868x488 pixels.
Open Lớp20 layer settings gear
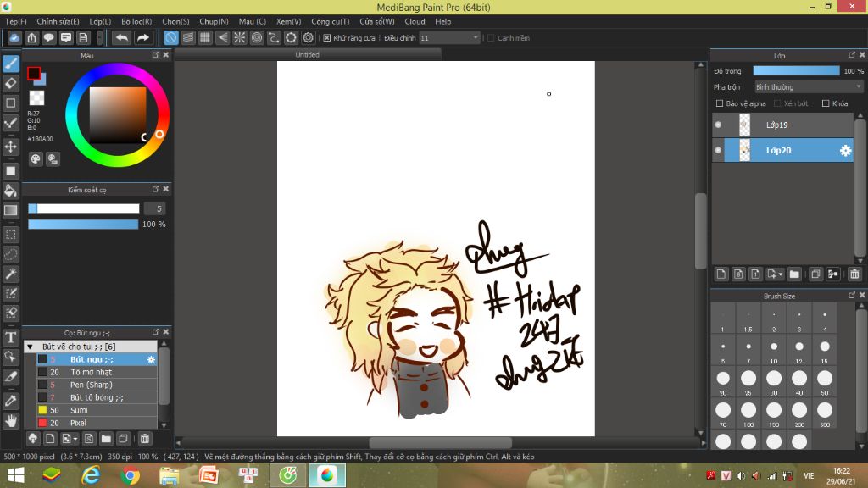point(845,151)
